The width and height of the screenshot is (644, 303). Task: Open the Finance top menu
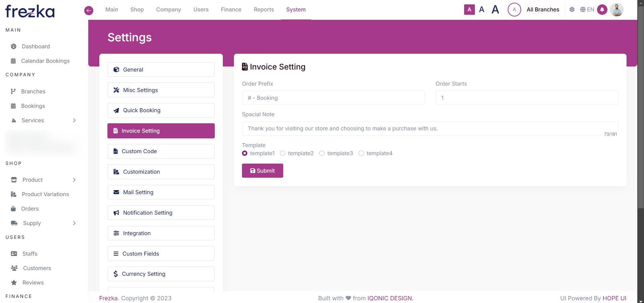[231, 10]
